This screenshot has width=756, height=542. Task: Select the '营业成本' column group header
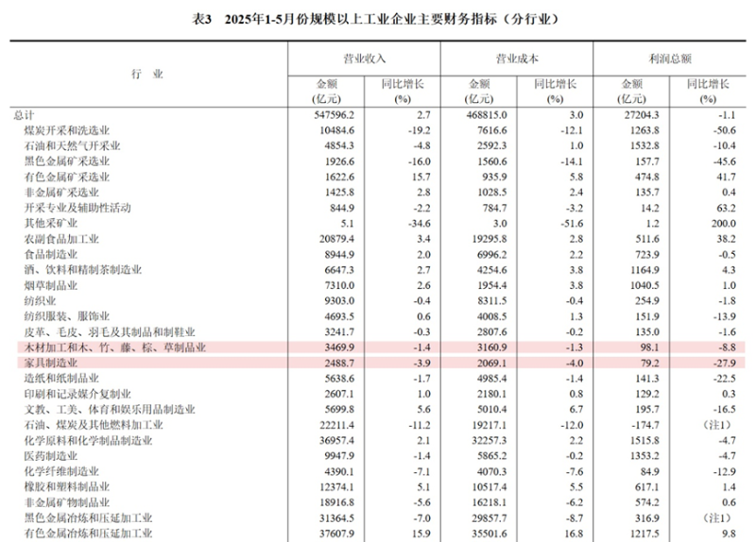click(x=517, y=59)
